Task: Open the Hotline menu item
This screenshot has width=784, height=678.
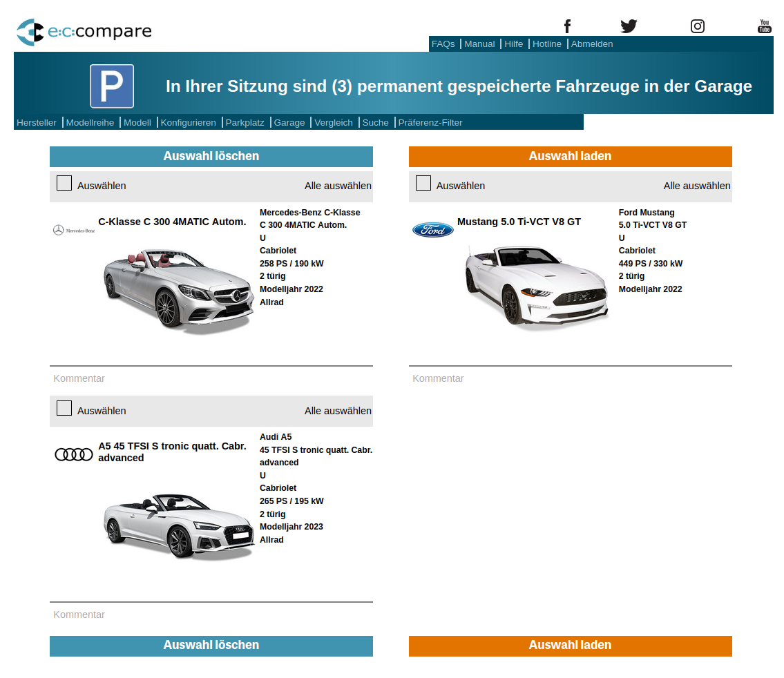Action: click(x=547, y=44)
